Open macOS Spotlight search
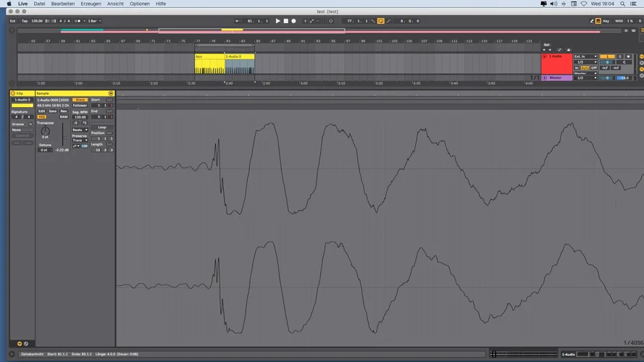Image resolution: width=644 pixels, height=362 pixels. coord(623,4)
